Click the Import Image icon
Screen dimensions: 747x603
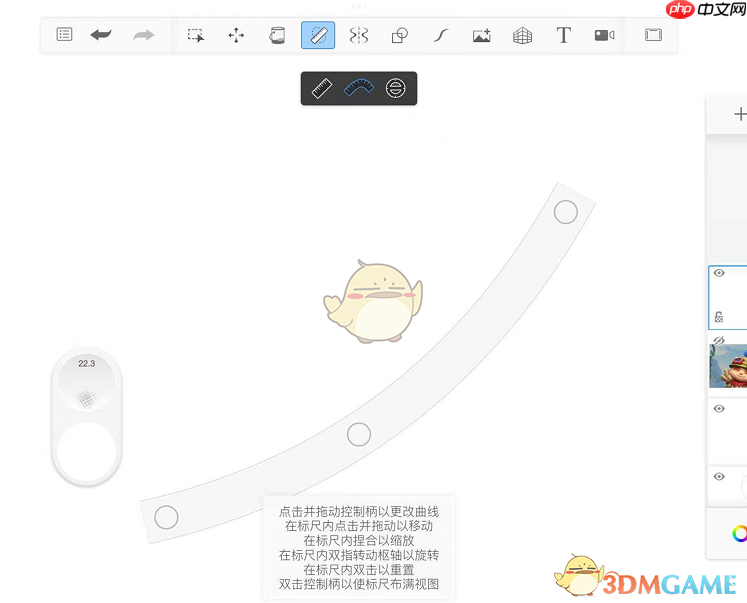[x=482, y=35]
